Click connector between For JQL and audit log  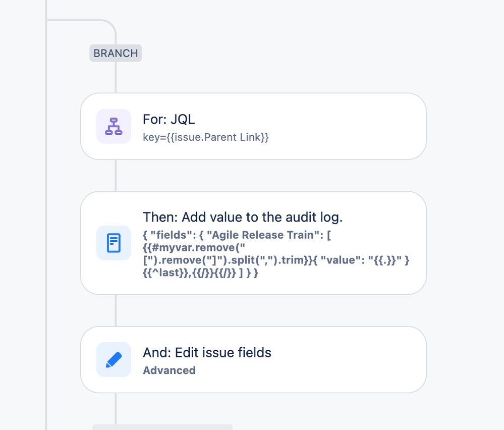tap(116, 176)
